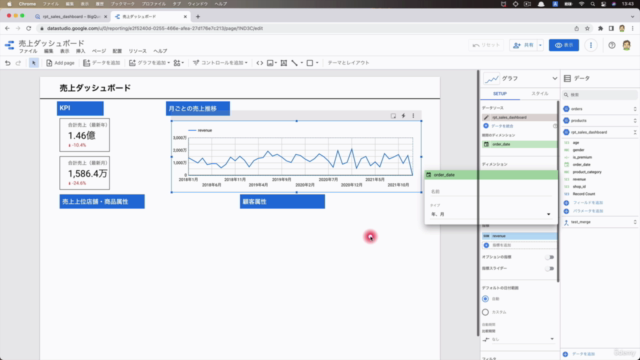The image size is (640, 360).
Task: Select the product_category field
Action: [587, 172]
